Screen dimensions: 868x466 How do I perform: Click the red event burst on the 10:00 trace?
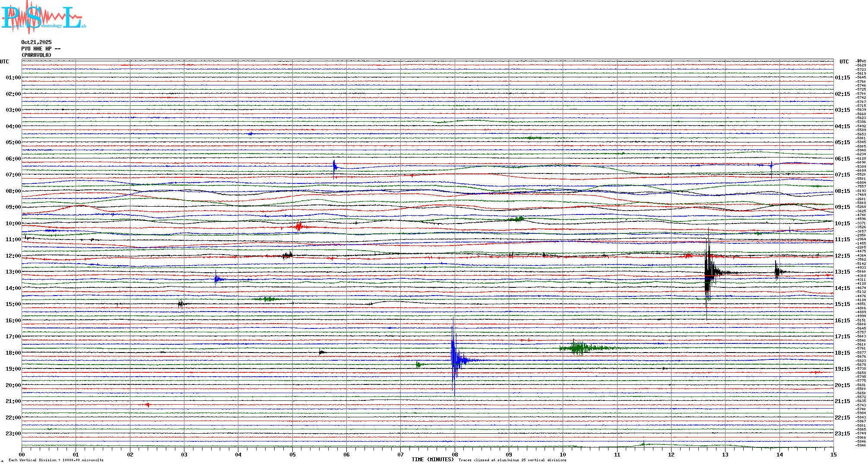299,226
